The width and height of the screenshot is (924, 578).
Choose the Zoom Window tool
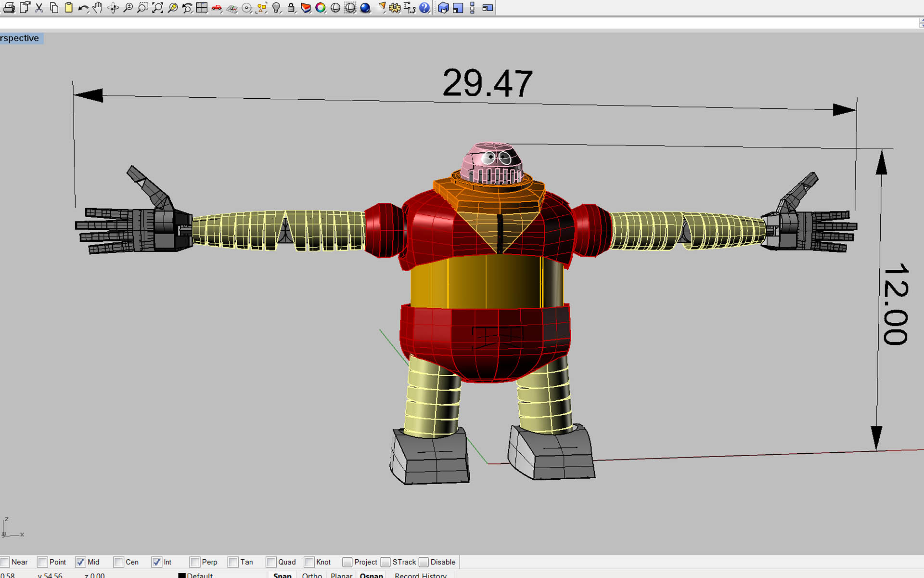click(142, 8)
